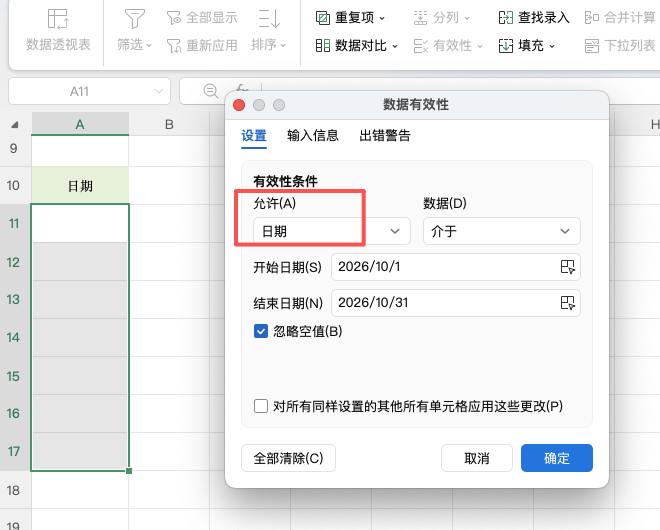Open the 数据对比 data compare tool
This screenshot has width=660, height=530.
(x=357, y=45)
